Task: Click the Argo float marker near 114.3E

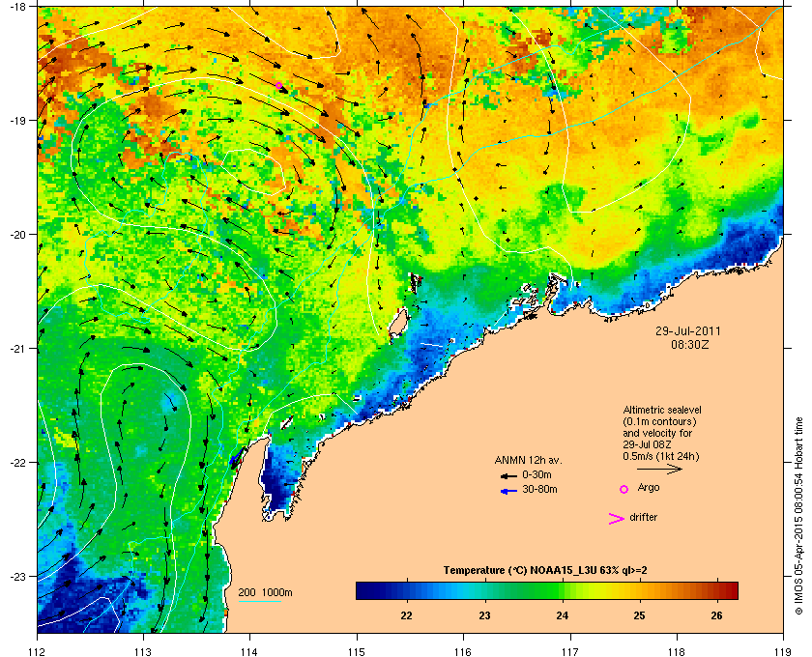Action: (x=278, y=85)
